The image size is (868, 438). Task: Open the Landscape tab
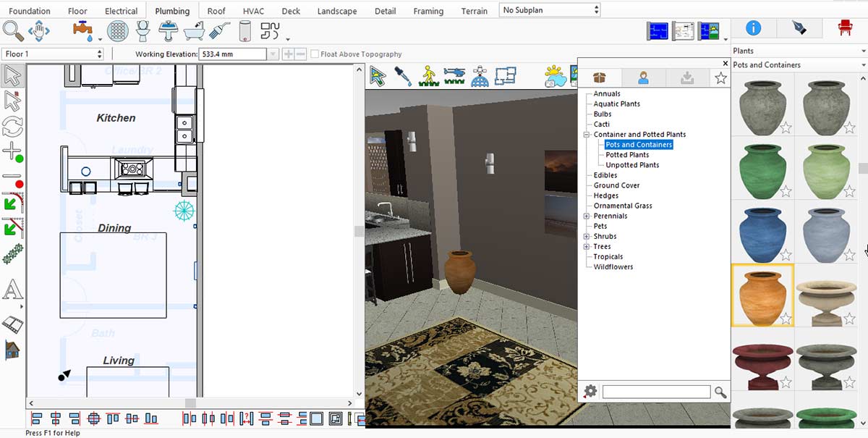click(x=337, y=11)
